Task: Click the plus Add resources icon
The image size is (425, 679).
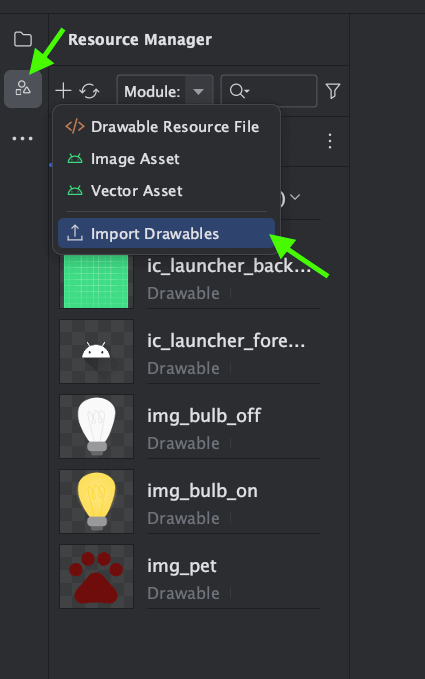Action: click(63, 91)
